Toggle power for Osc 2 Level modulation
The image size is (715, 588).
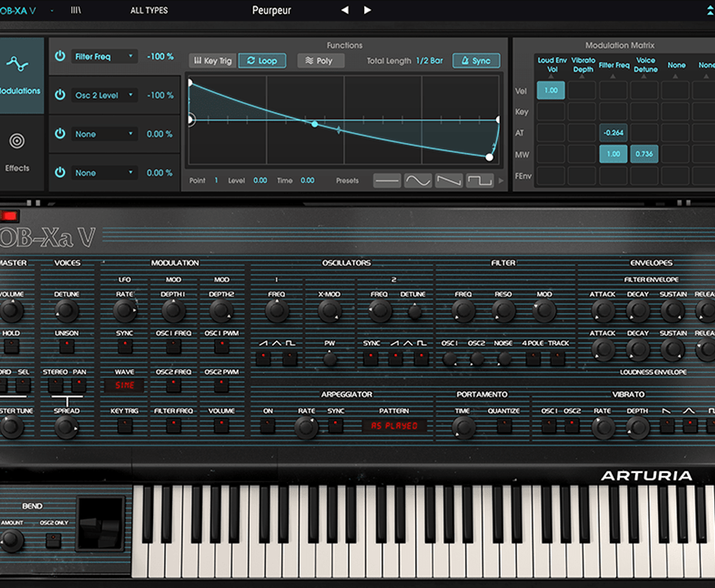(60, 95)
